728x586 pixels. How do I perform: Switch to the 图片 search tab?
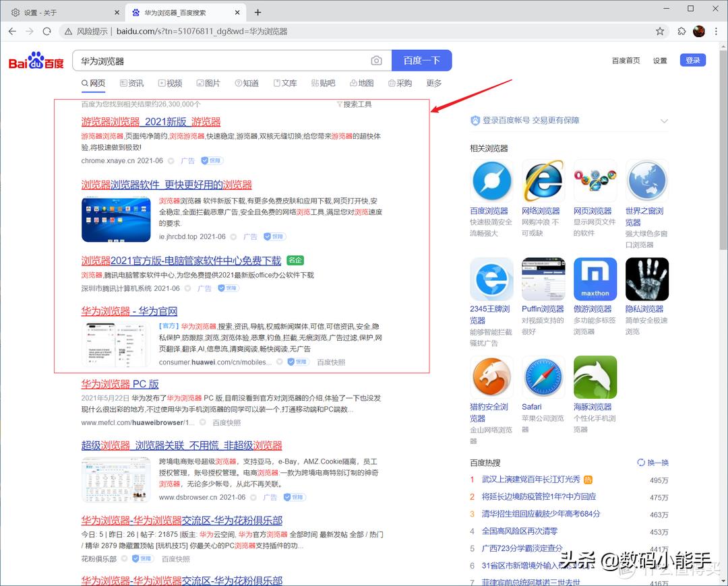coord(209,84)
